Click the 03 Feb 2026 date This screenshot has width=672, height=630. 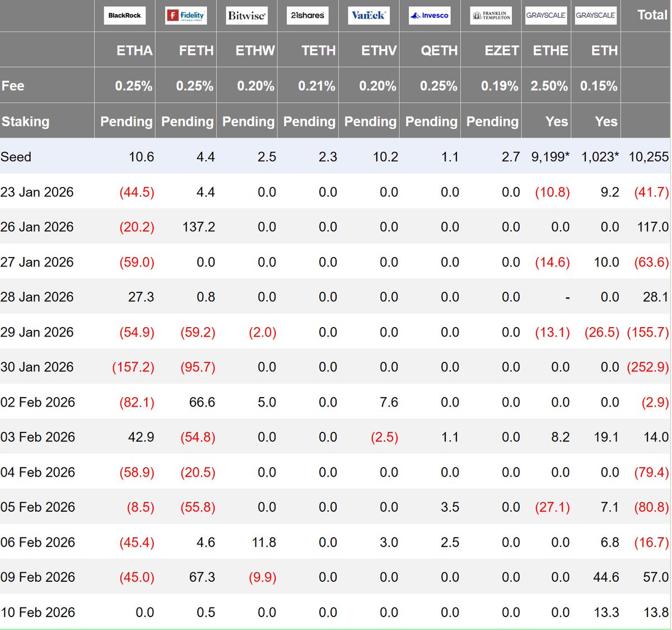[x=38, y=437]
